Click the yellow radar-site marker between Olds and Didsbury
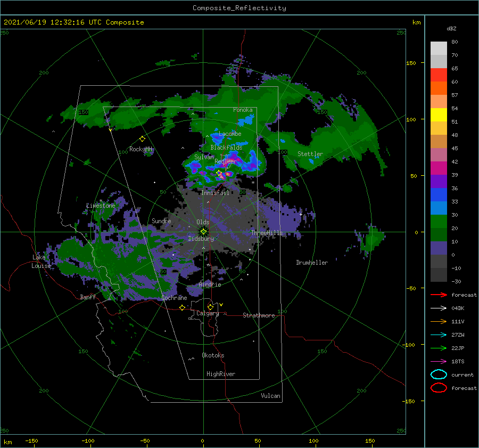Image resolution: width=479 pixels, height=448 pixels. coord(203,232)
